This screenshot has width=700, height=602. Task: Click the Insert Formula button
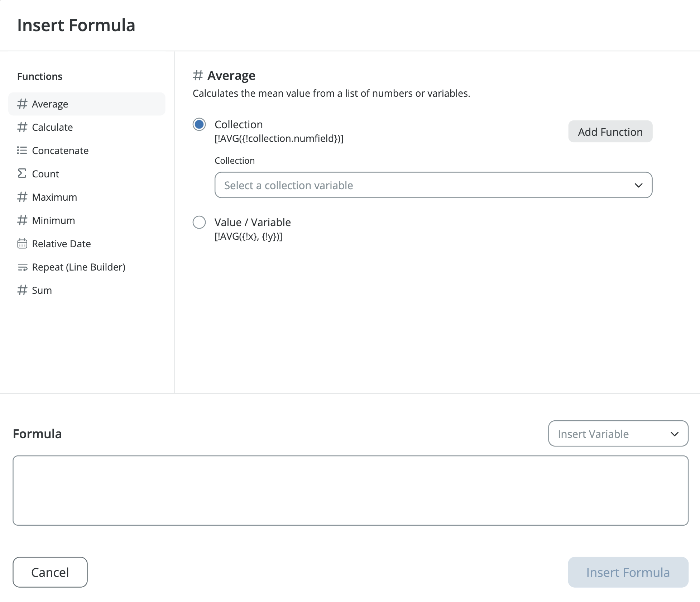coord(628,572)
